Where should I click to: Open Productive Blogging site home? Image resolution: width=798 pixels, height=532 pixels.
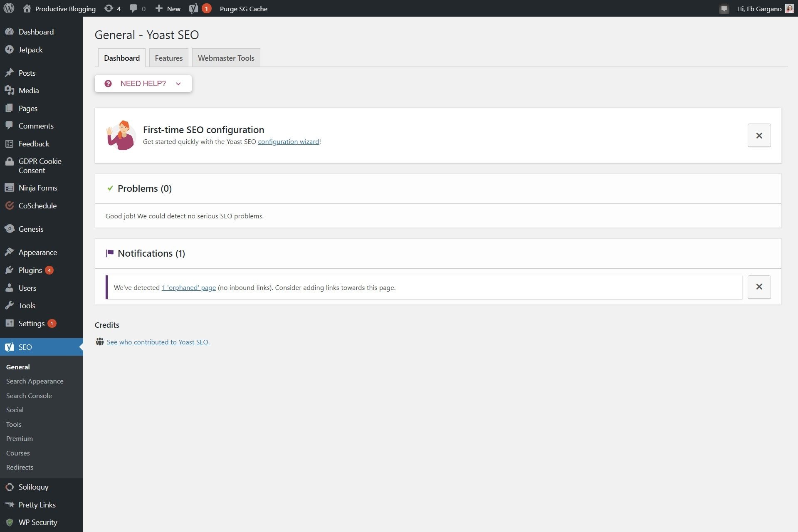click(59, 8)
